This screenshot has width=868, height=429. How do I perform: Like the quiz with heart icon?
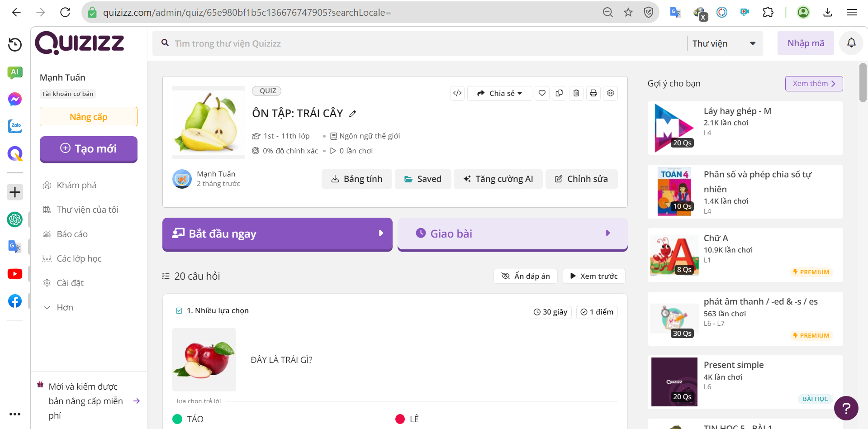(x=542, y=93)
